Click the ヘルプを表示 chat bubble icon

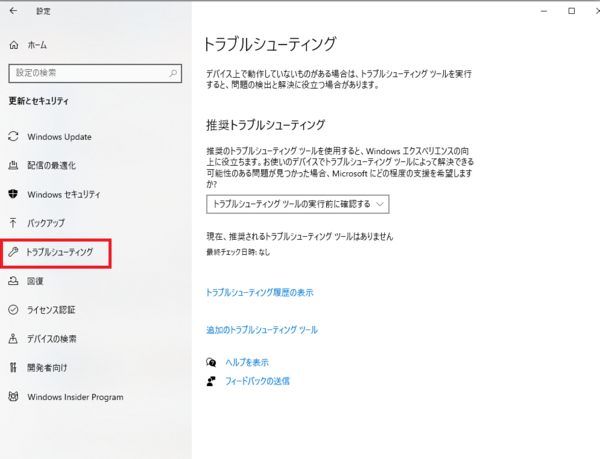click(211, 362)
